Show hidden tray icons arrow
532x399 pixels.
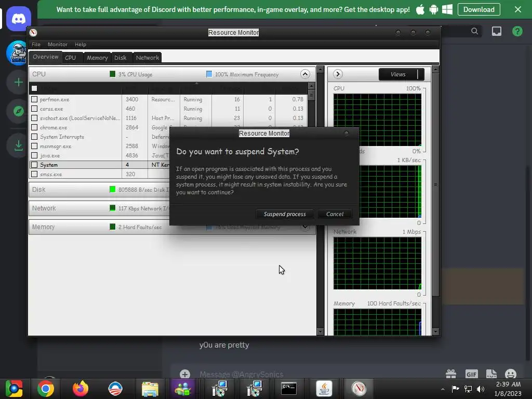pyautogui.click(x=443, y=389)
